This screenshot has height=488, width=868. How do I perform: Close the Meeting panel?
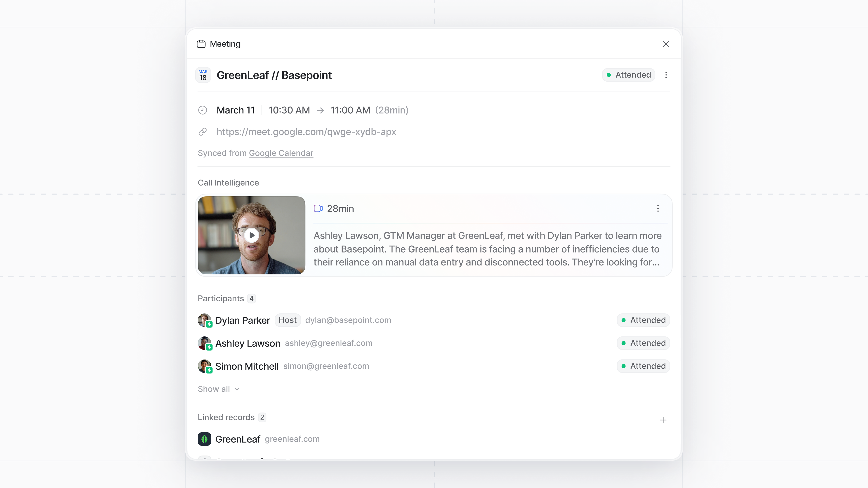(x=666, y=44)
